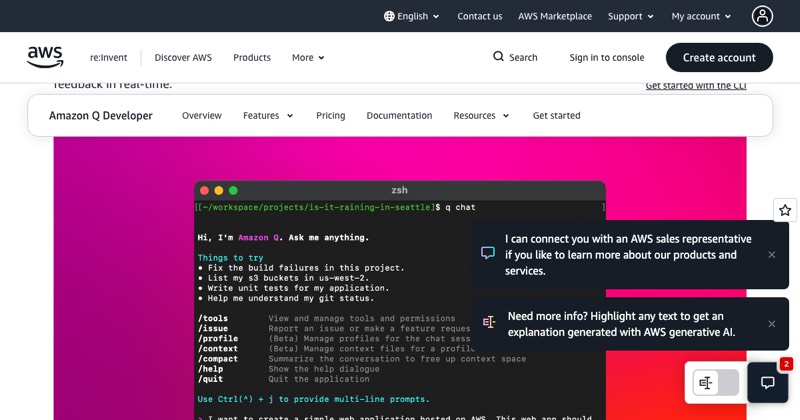Expand the My account dropdown
Viewport: 800px width, 420px height.
pos(701,16)
